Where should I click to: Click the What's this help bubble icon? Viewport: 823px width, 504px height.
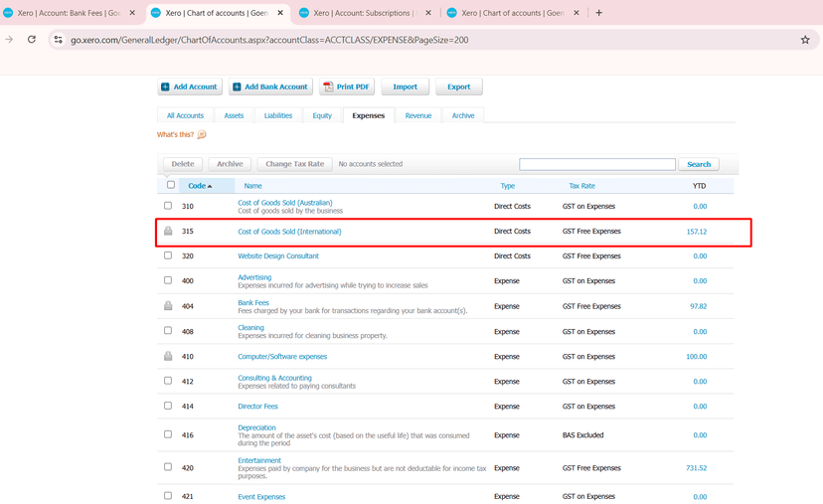click(x=202, y=134)
